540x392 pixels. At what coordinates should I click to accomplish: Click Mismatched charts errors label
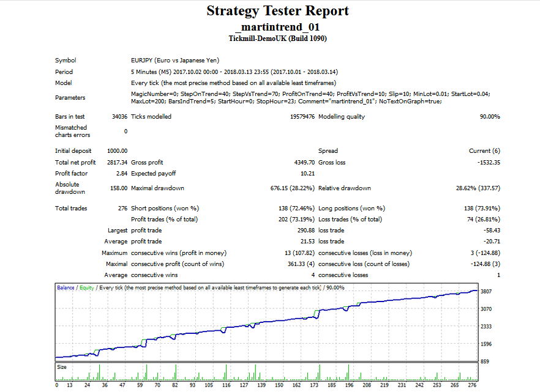coord(72,131)
